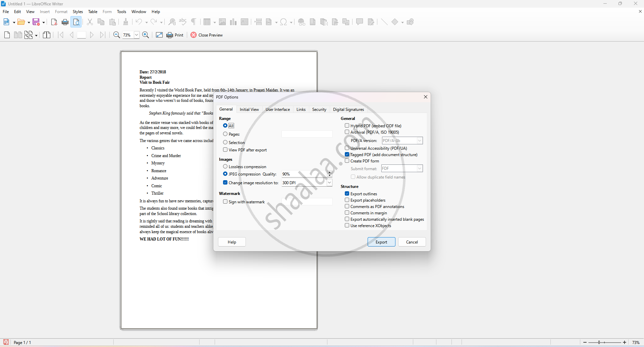Click the Zoom Out magnifier icon

tap(116, 35)
